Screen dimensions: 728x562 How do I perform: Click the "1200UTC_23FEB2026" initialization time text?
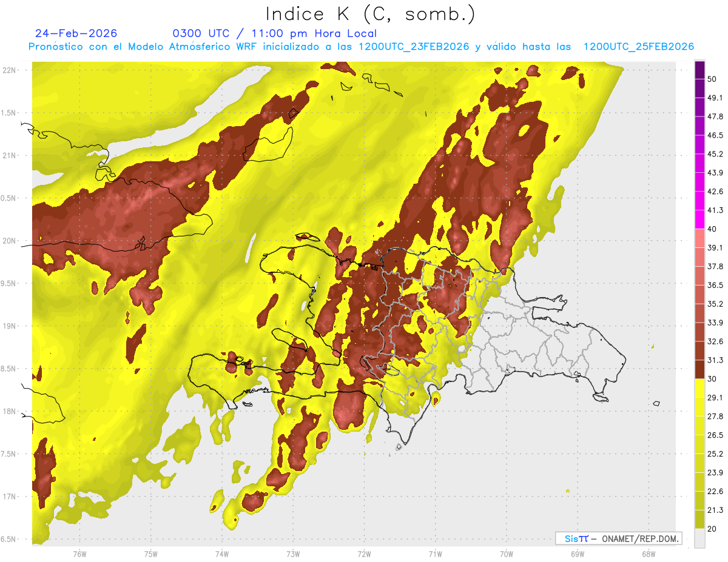coord(414,47)
